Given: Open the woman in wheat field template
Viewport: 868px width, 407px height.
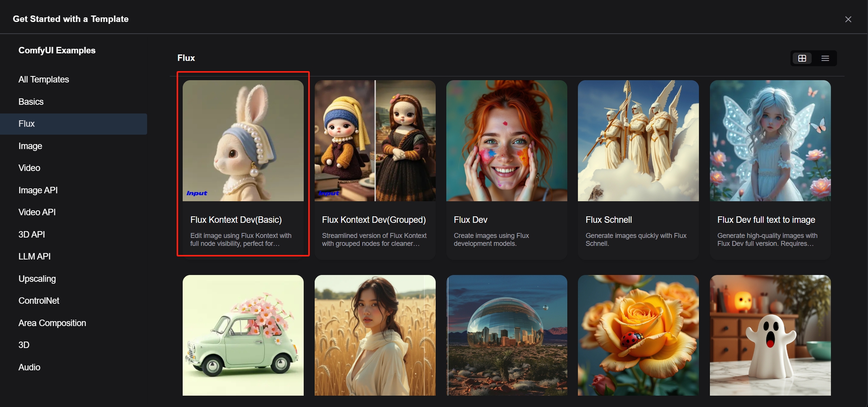Looking at the screenshot, I should point(375,336).
